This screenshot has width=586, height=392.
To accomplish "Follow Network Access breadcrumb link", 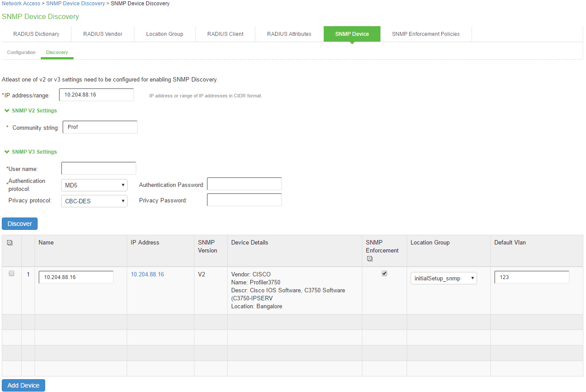I will click(x=21, y=4).
